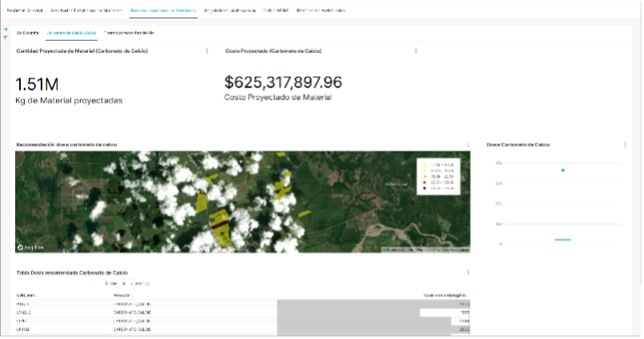Select Carbonato de Calcio sub-tab
The image size is (644, 339).
(72, 32)
